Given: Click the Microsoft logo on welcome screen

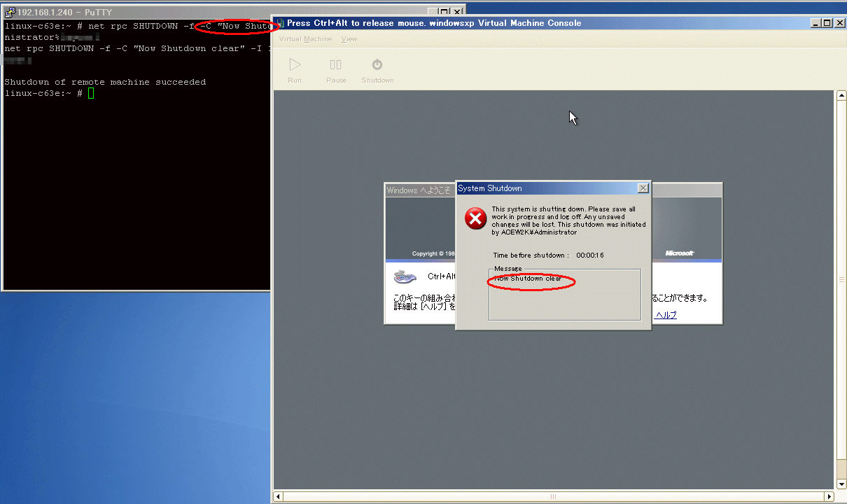Looking at the screenshot, I should 679,253.
